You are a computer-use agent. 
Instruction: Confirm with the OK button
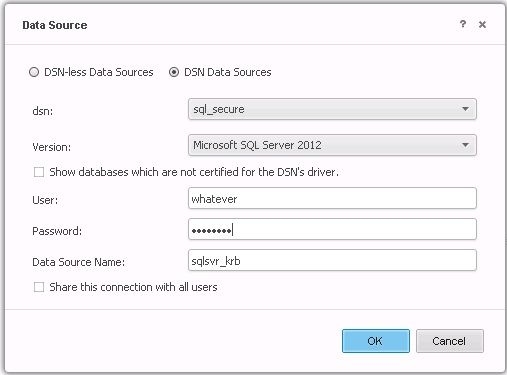[x=376, y=341]
